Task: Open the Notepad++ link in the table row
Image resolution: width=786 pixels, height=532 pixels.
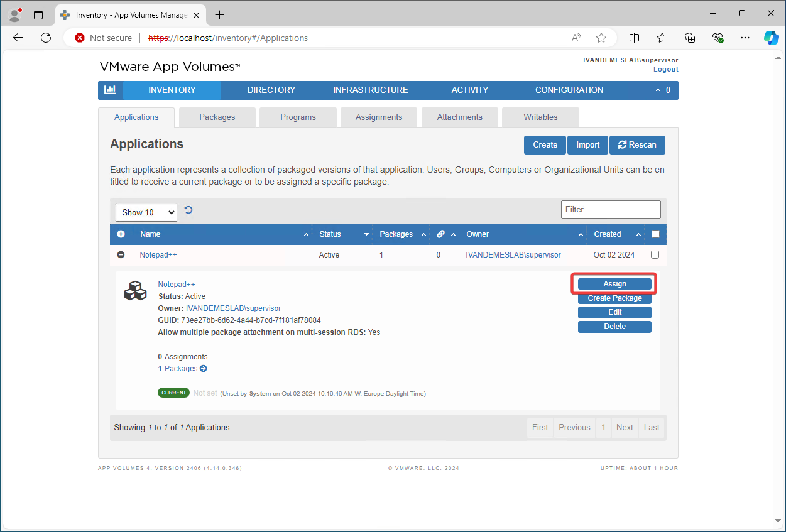Action: click(x=158, y=255)
